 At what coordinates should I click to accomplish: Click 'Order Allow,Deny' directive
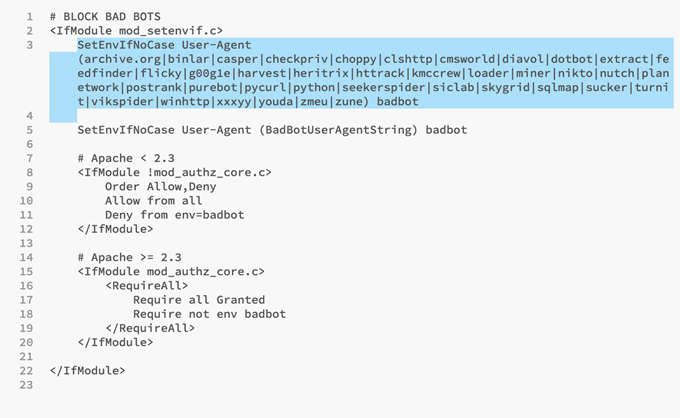click(160, 187)
